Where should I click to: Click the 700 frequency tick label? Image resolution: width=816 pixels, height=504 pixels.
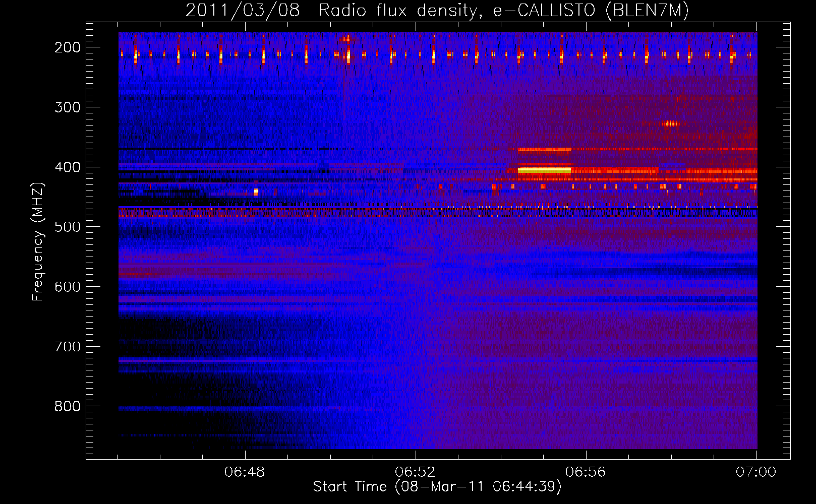(68, 347)
